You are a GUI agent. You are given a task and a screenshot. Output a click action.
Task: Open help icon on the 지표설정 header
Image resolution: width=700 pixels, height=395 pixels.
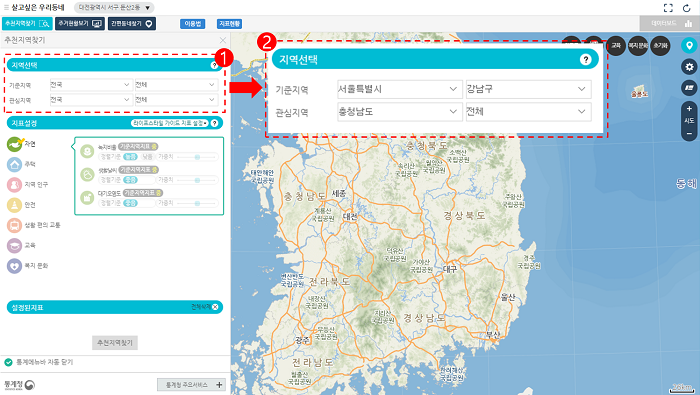coord(214,123)
